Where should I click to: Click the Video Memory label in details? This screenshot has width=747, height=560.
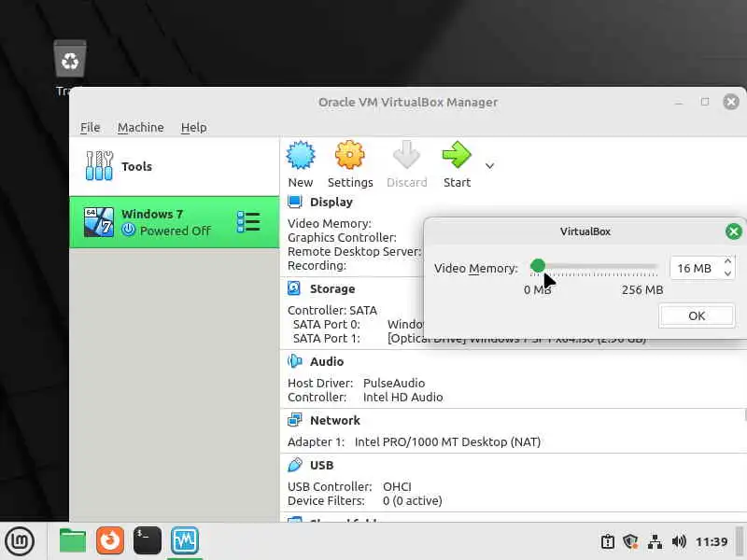click(330, 223)
